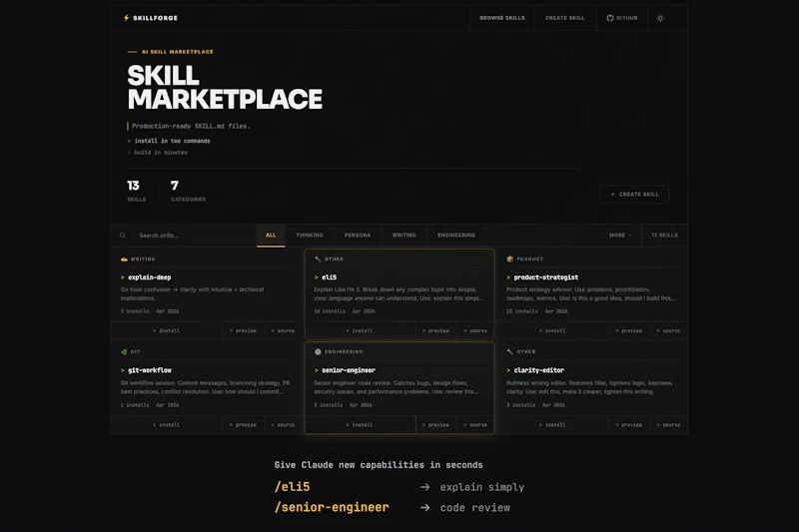
Task: Click the Engineering circle icon on senior-engineer card
Action: point(318,351)
